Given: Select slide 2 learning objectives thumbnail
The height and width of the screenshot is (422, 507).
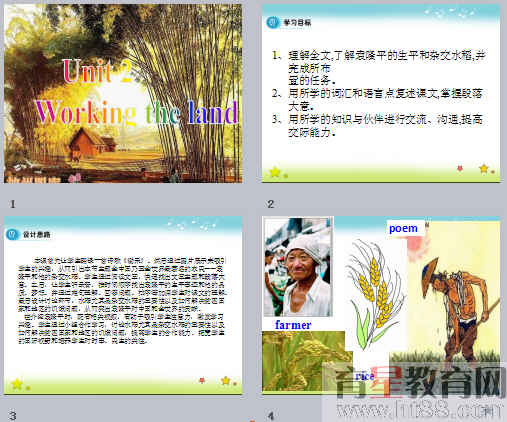Looking at the screenshot, I should click(x=381, y=93).
